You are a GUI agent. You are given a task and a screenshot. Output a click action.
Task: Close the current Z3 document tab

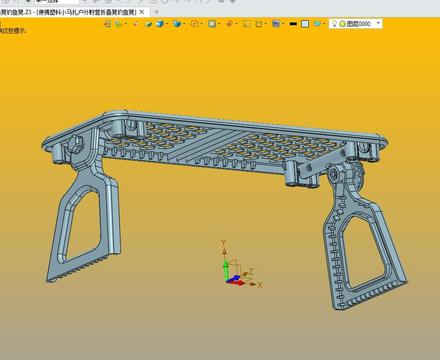pyautogui.click(x=142, y=12)
